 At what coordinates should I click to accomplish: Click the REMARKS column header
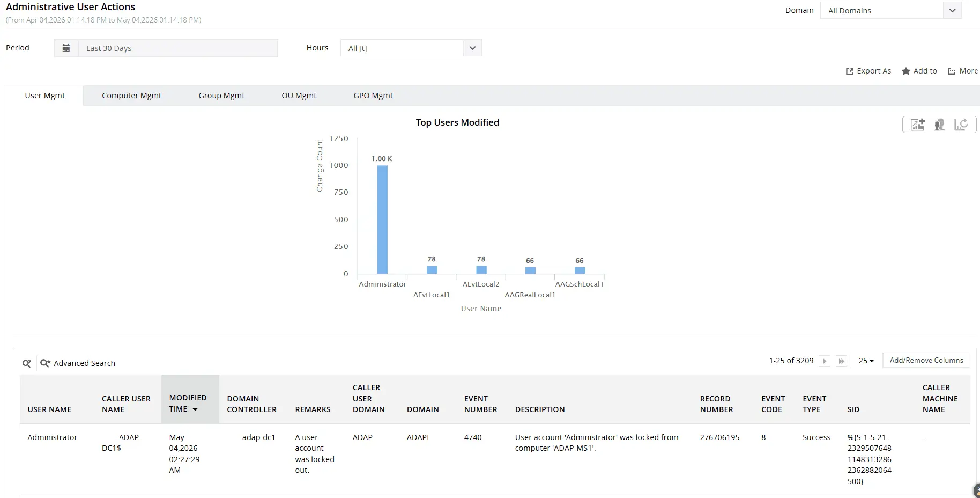coord(313,409)
